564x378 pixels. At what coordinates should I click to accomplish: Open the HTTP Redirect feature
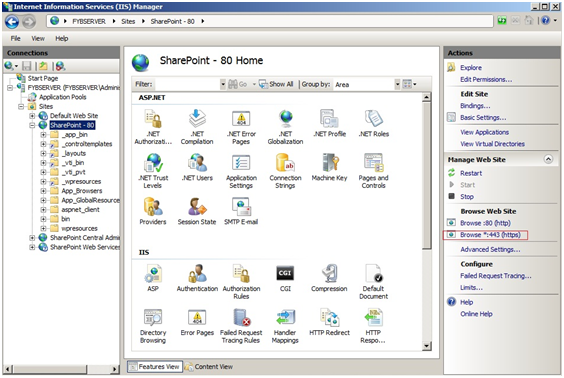[x=329, y=322]
